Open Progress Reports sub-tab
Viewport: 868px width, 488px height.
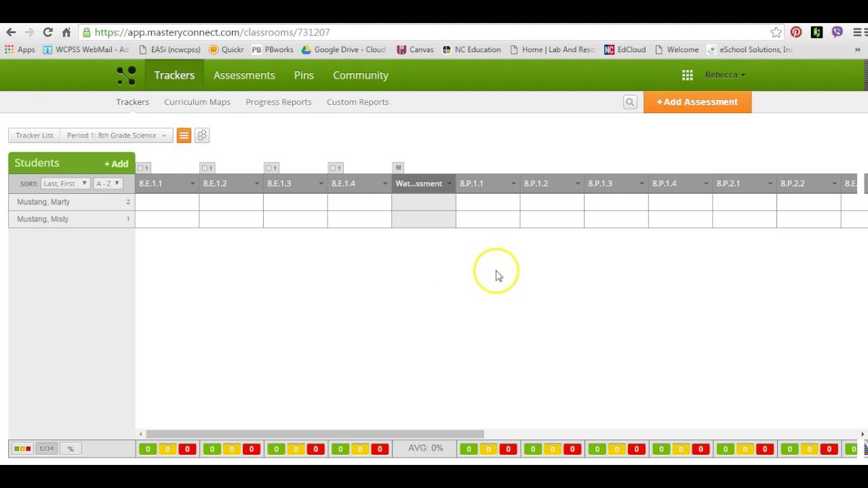(x=279, y=102)
